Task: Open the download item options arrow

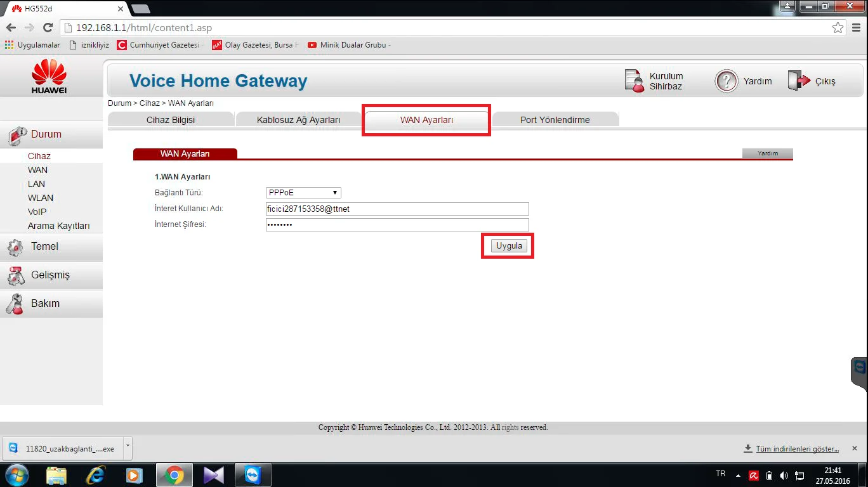Action: coord(128,446)
